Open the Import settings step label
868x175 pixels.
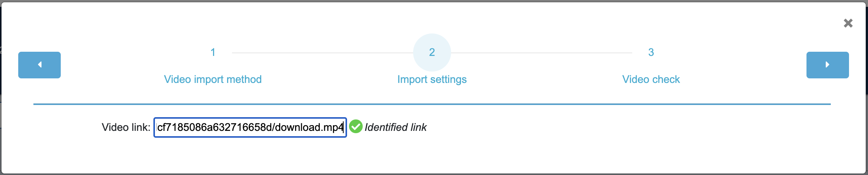[x=432, y=79]
